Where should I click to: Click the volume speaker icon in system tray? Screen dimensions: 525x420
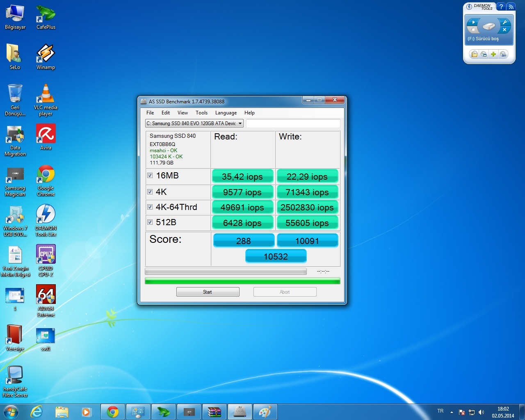pos(482,412)
